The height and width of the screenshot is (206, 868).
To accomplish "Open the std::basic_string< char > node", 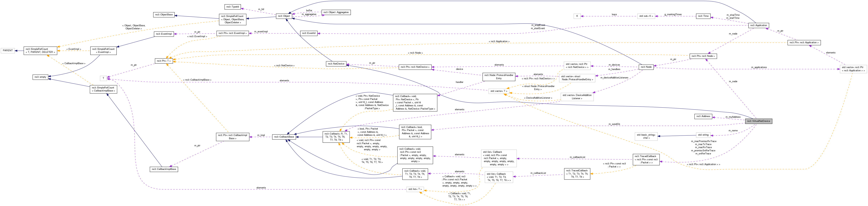I will click(646, 136).
